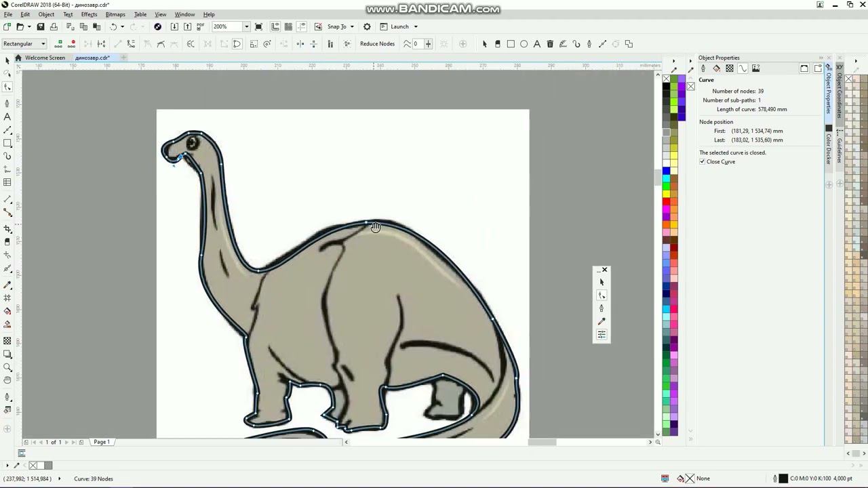Expand the Snap To dropdown
The image size is (868, 488).
[x=351, y=26]
